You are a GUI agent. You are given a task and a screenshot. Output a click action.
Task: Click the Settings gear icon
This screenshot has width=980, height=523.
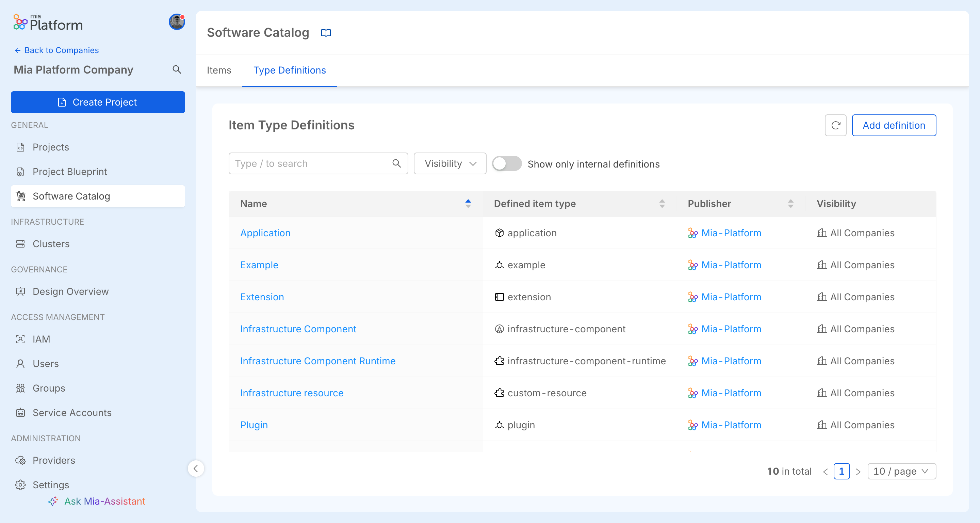tap(20, 485)
